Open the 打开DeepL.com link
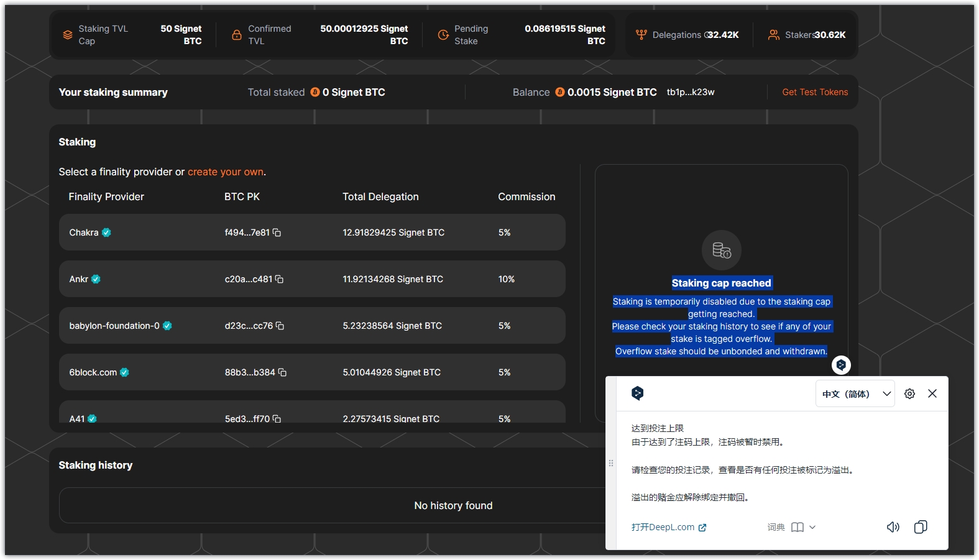Image resolution: width=979 pixels, height=560 pixels. (669, 527)
